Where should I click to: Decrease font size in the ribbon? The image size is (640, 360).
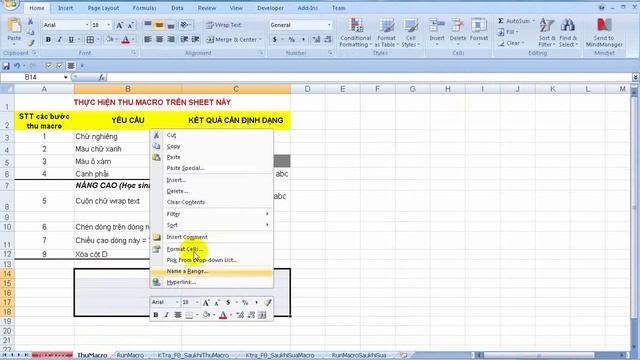pyautogui.click(x=131, y=25)
